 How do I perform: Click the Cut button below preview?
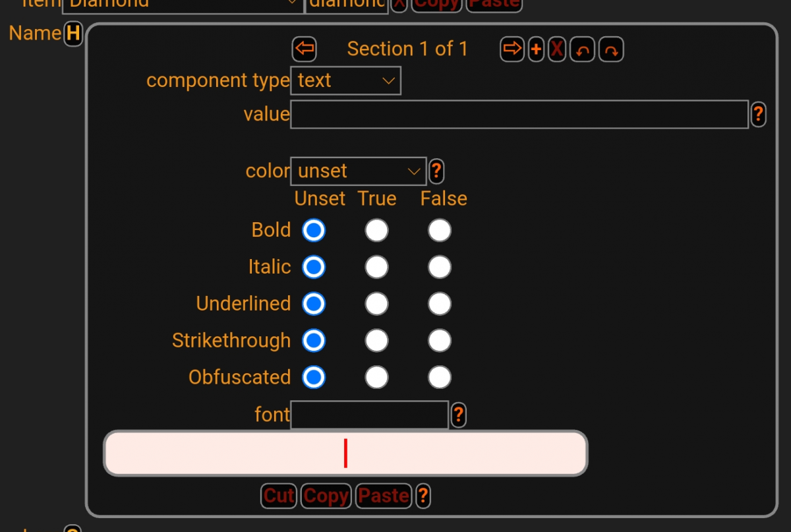279,496
